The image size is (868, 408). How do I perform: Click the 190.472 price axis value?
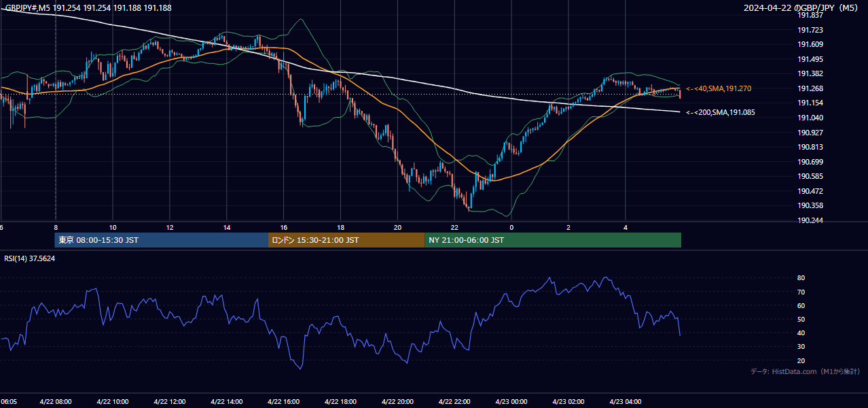pyautogui.click(x=810, y=191)
